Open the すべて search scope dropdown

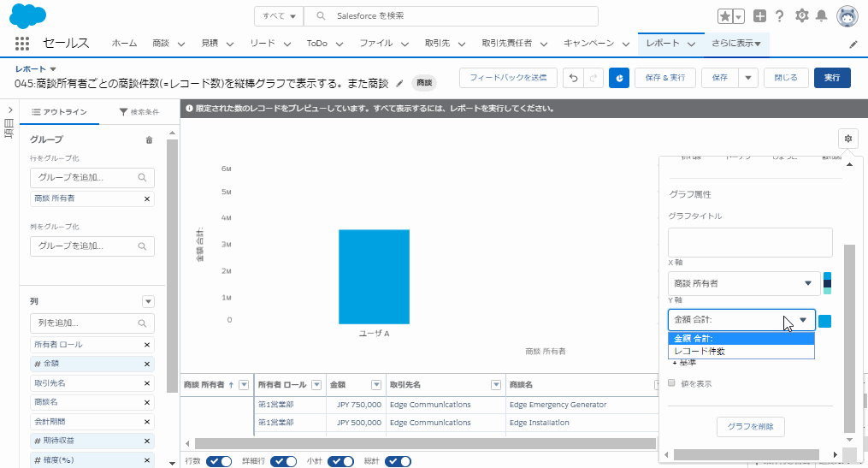(x=279, y=16)
